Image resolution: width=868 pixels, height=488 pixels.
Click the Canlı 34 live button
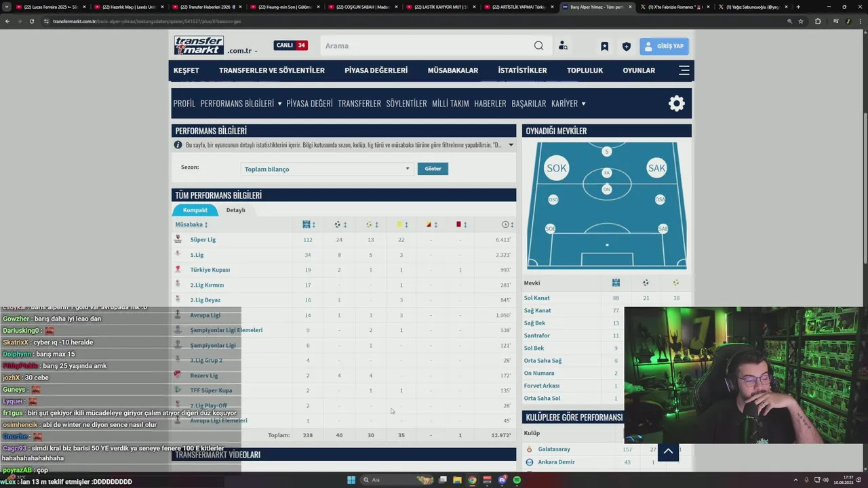point(291,45)
